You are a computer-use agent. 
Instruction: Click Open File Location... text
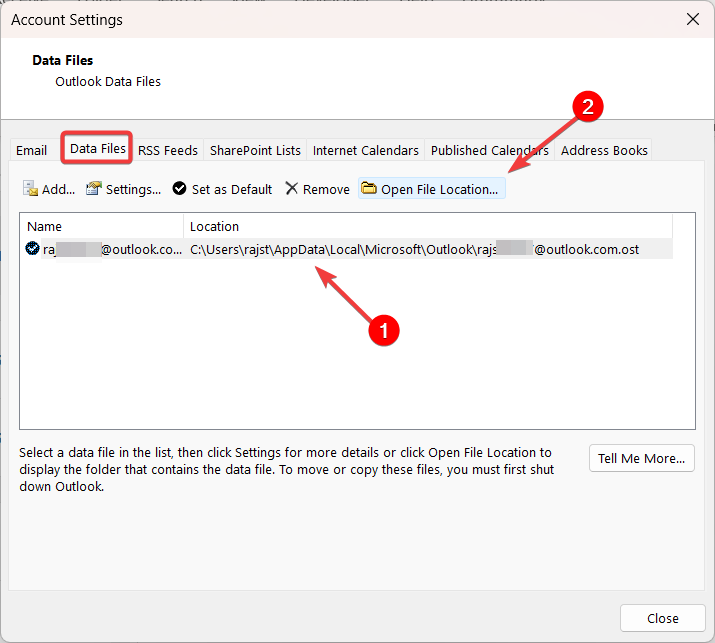(439, 189)
